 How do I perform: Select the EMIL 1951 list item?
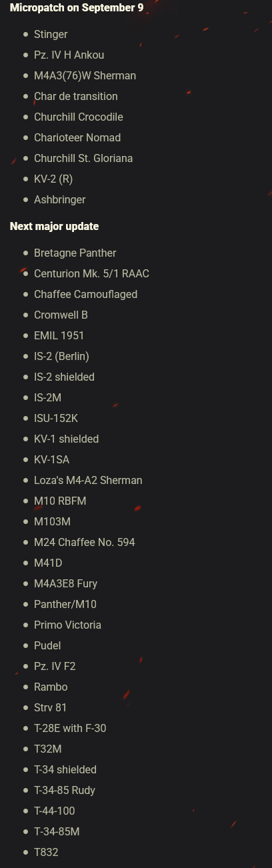(59, 335)
